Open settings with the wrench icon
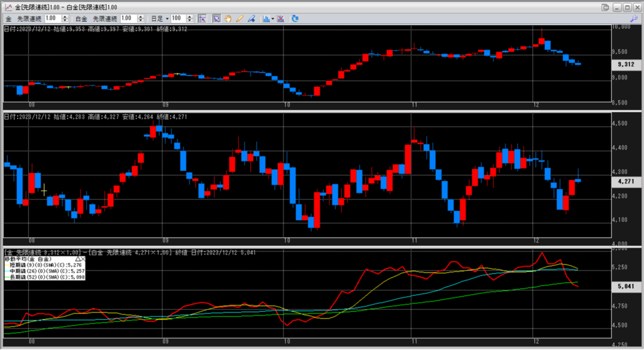The height and width of the screenshot is (350, 644). point(633,19)
